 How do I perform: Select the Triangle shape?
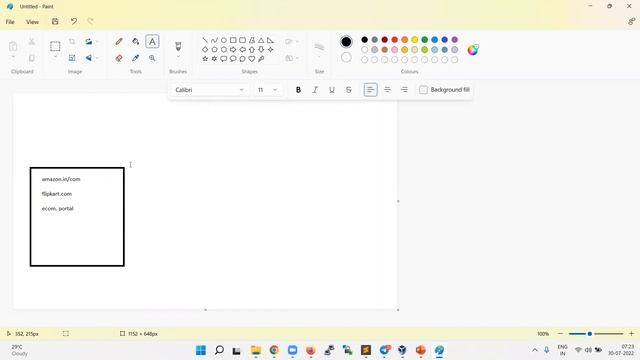coord(261,40)
